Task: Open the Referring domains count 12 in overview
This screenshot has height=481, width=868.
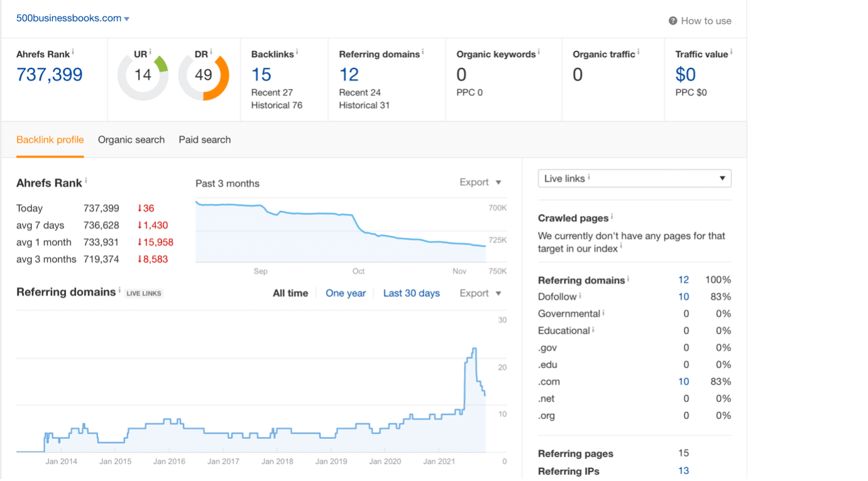Action: (x=349, y=75)
